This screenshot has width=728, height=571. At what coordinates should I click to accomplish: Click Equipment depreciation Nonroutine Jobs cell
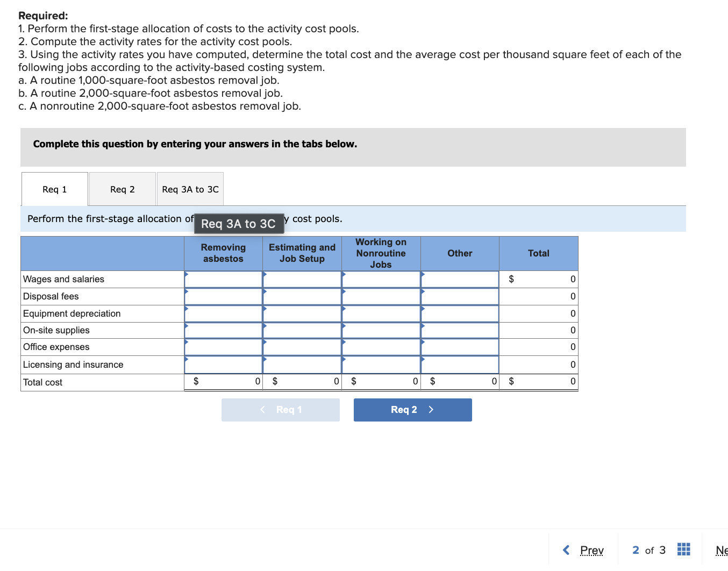[x=381, y=313]
